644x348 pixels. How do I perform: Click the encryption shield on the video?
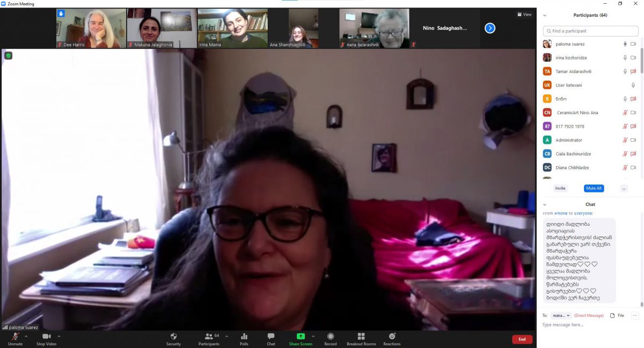point(9,55)
